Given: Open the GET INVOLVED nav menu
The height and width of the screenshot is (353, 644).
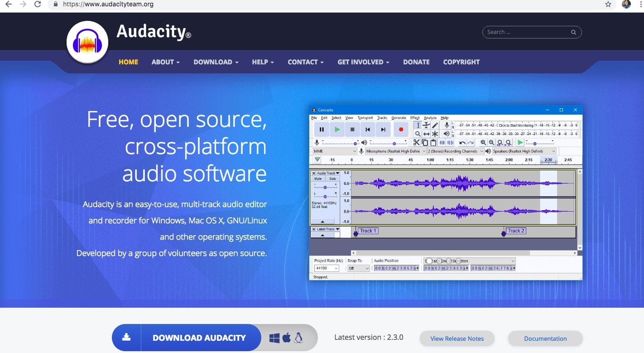Looking at the screenshot, I should coord(363,62).
